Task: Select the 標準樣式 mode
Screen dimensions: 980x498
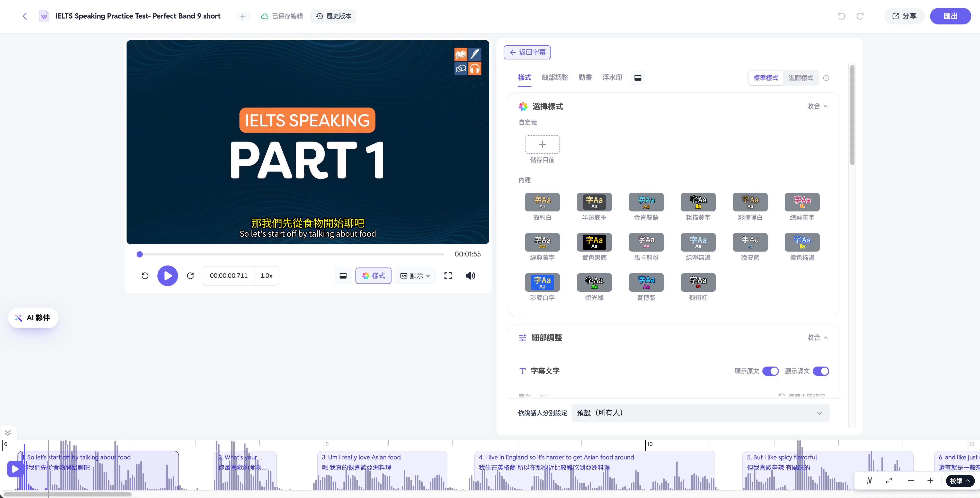Action: point(766,78)
